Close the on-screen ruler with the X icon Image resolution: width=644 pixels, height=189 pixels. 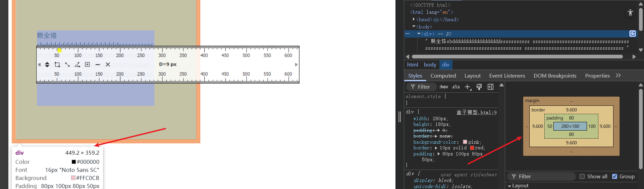tap(108, 64)
